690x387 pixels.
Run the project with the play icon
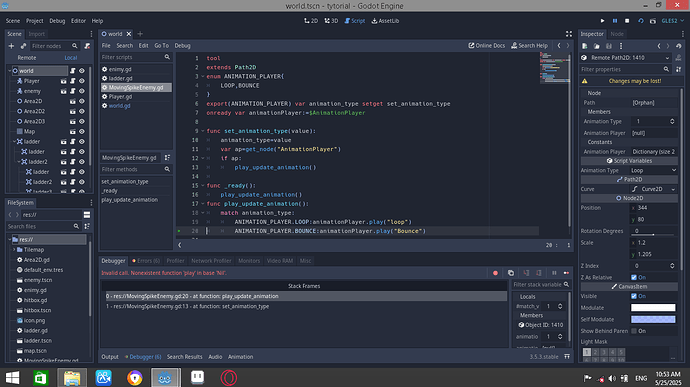pos(602,21)
